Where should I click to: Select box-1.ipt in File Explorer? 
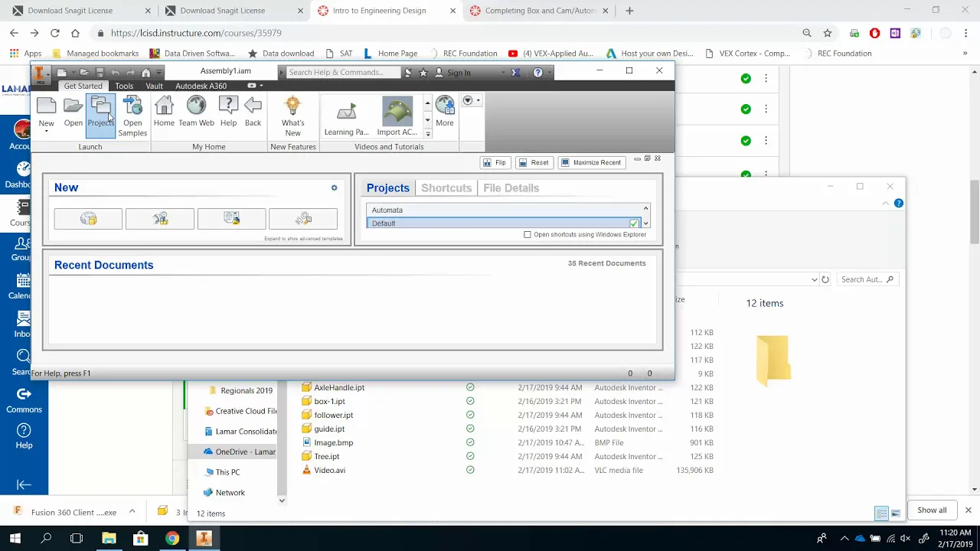(329, 401)
